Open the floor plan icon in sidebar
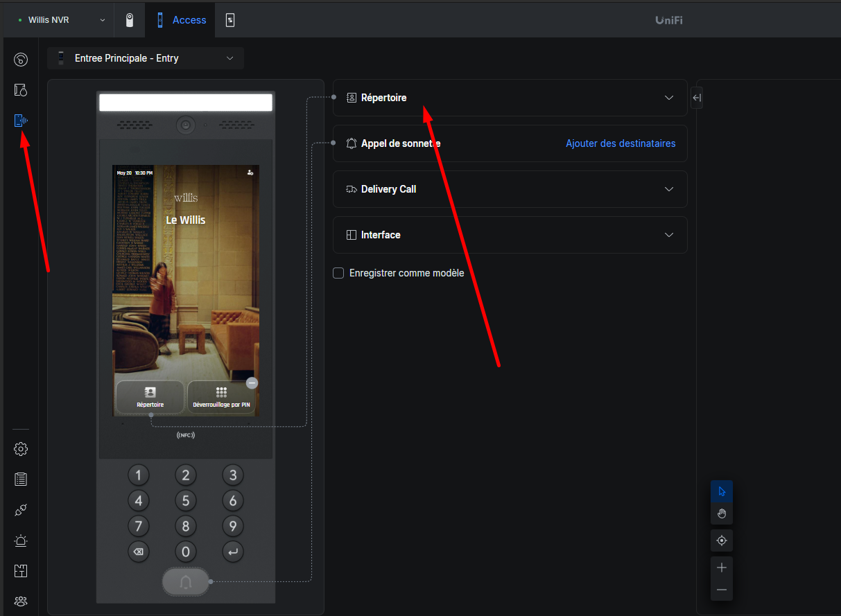Screen dimensions: 841x616 coord(21,571)
